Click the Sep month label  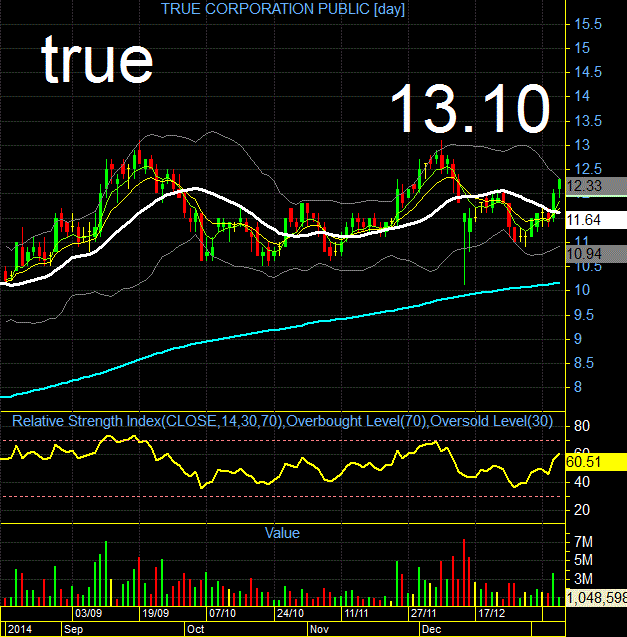tap(74, 629)
